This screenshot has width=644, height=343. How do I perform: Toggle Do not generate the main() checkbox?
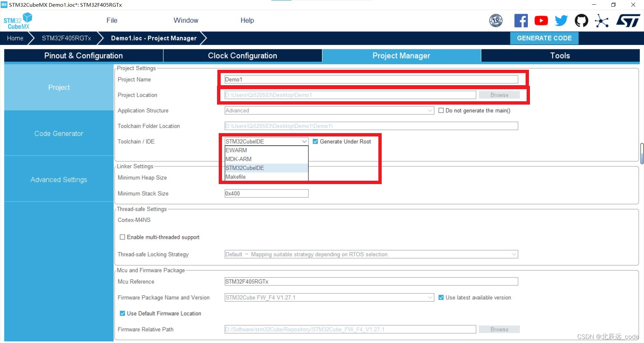point(441,110)
